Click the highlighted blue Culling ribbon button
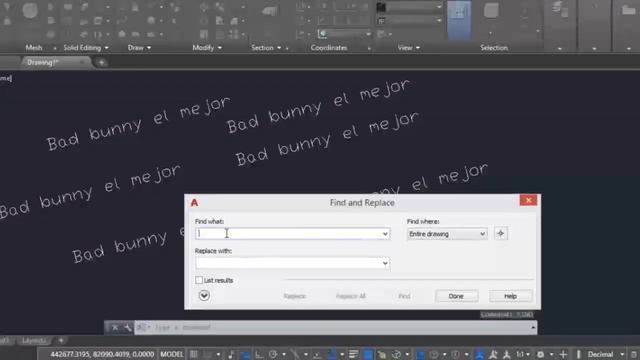Viewport: 640px width, 360px height. [x=459, y=20]
